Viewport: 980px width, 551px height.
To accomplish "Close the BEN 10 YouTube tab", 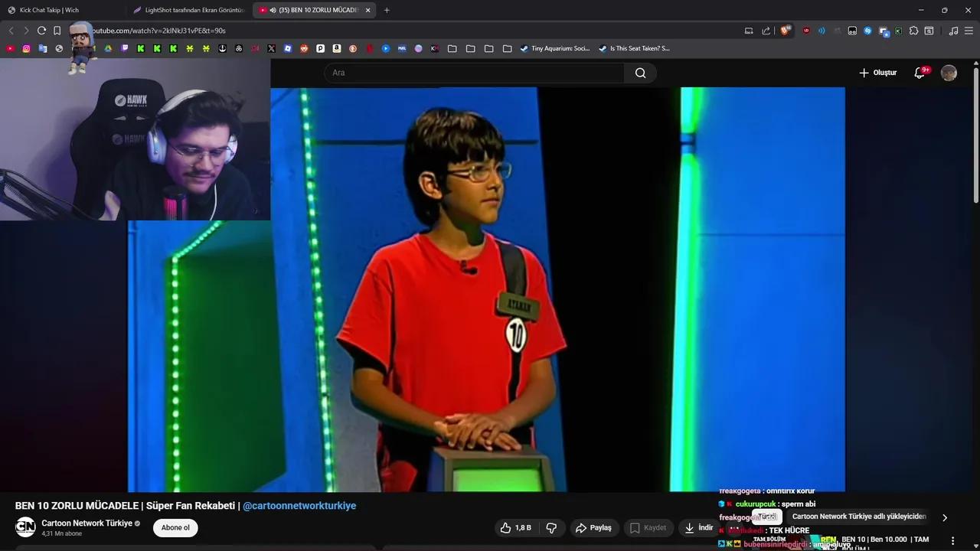I will click(367, 10).
